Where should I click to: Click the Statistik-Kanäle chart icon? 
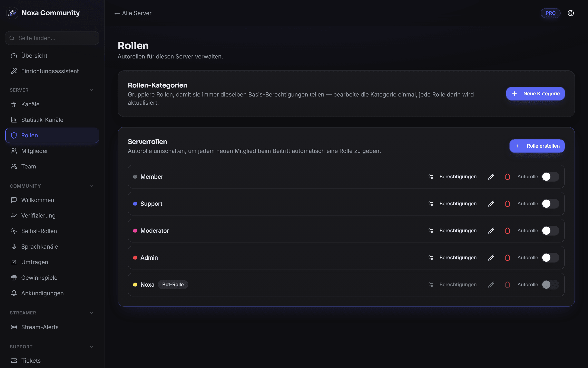14,120
